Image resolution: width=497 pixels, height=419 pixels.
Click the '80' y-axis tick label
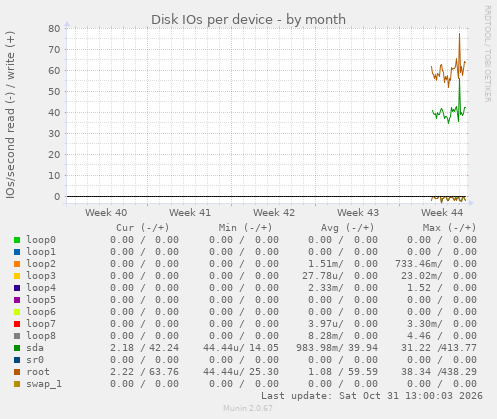54,29
